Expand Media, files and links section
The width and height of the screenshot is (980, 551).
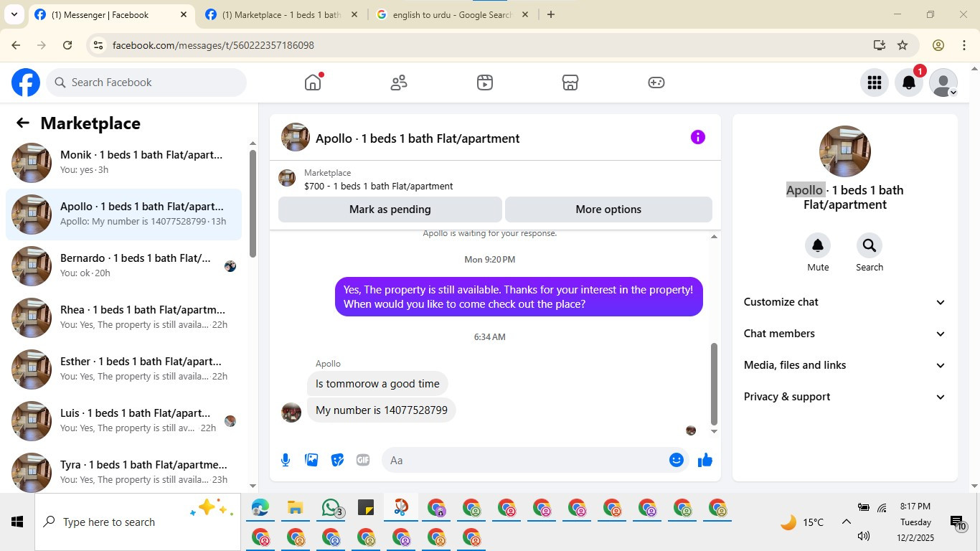(845, 365)
